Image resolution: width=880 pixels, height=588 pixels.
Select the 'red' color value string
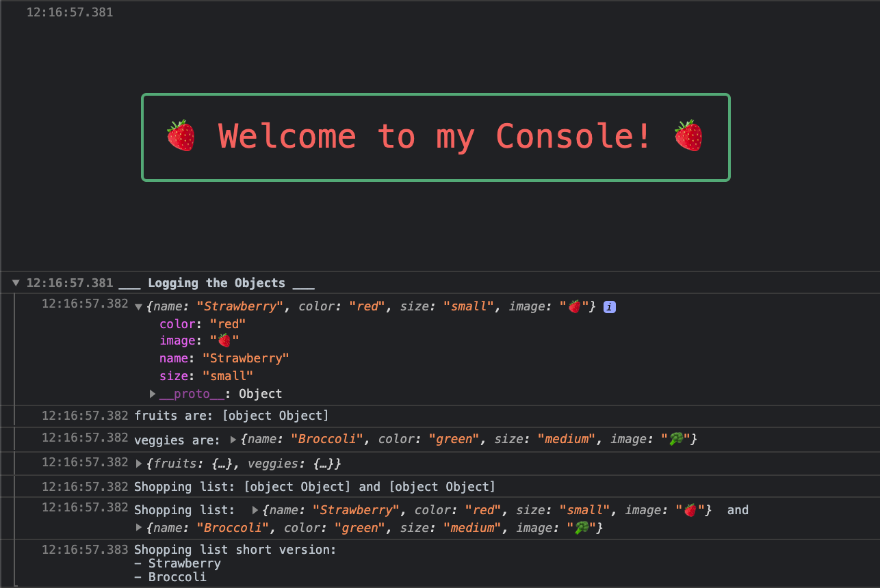point(228,323)
